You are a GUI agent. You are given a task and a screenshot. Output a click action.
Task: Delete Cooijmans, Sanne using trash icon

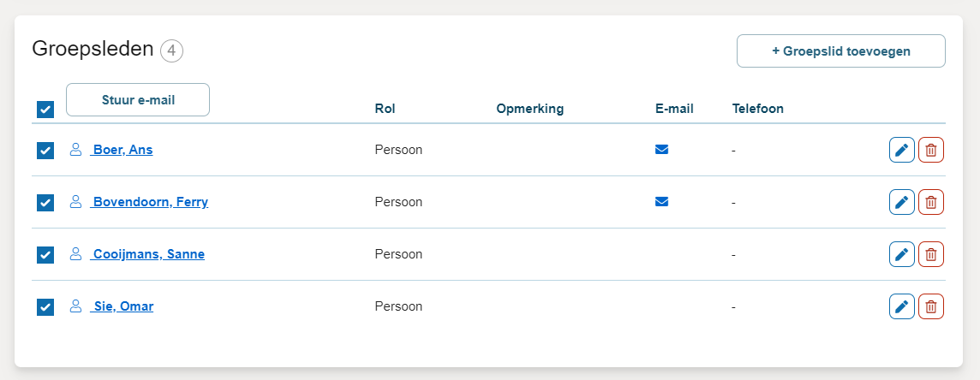coord(931,254)
